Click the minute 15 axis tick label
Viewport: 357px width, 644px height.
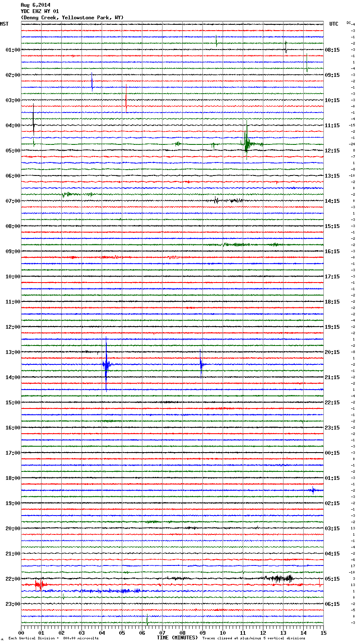(x=323, y=633)
